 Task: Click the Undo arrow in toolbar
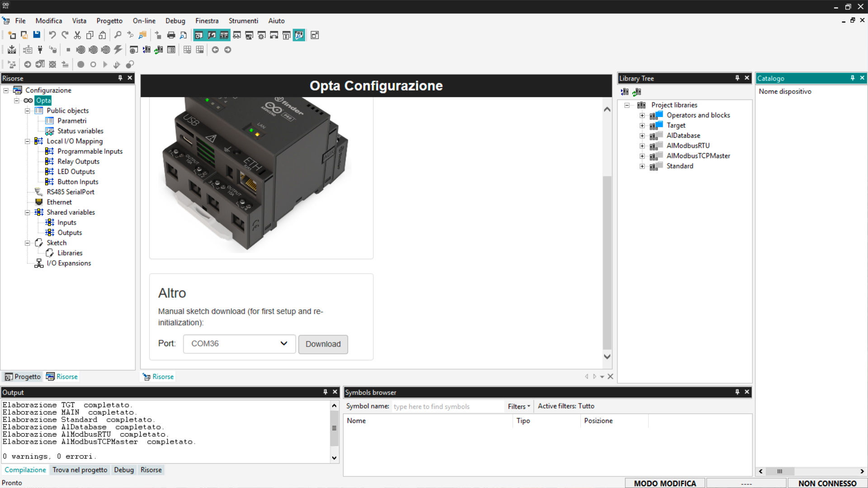tap(52, 35)
